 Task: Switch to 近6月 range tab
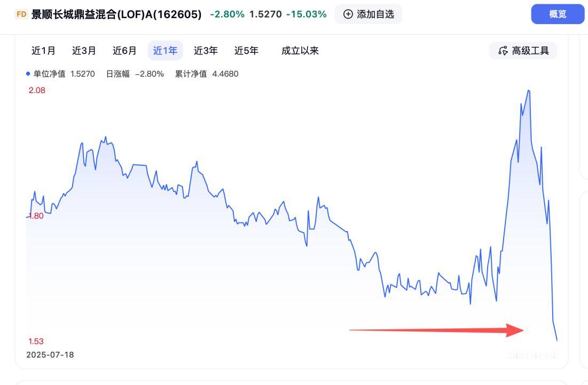coord(124,51)
